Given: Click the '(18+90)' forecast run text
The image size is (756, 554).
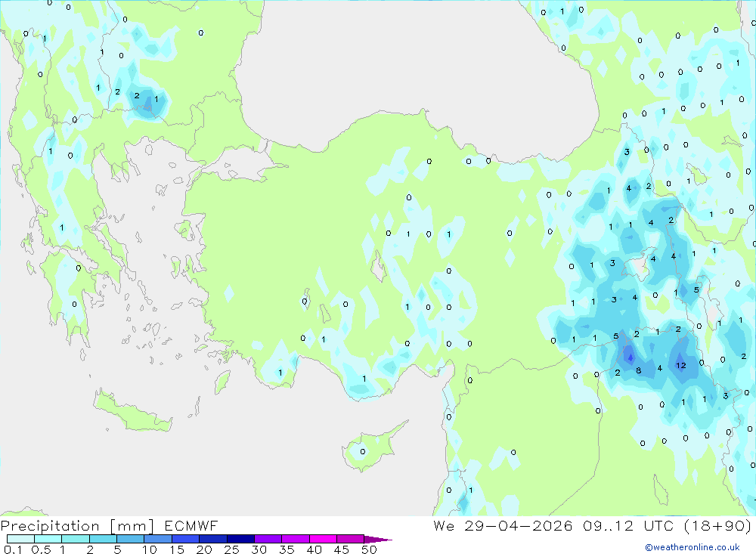Looking at the screenshot, I should tap(718, 525).
